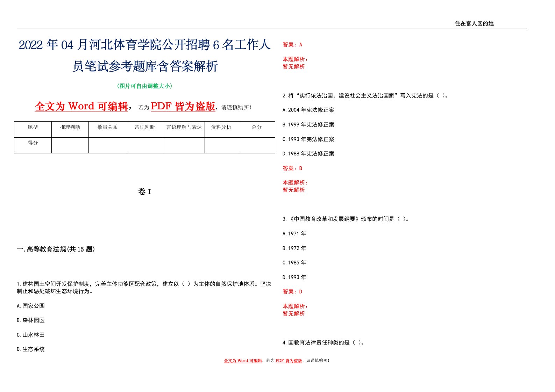
Task: Click the large red PDF皆为盗版 text
Action: [x=183, y=106]
